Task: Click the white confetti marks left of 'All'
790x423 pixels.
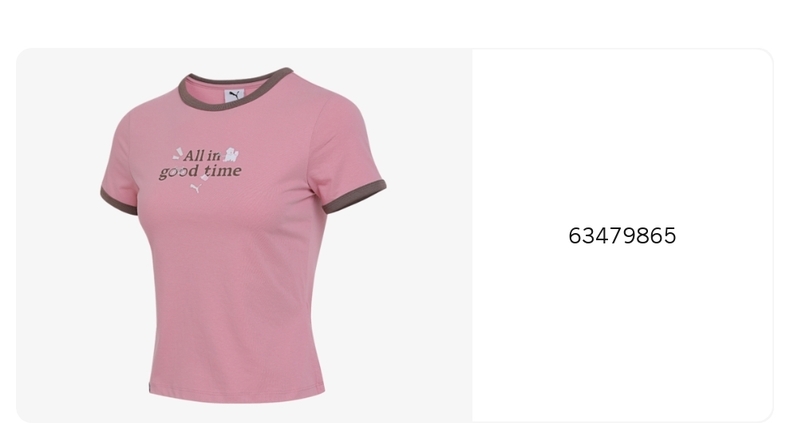Action: click(x=177, y=154)
